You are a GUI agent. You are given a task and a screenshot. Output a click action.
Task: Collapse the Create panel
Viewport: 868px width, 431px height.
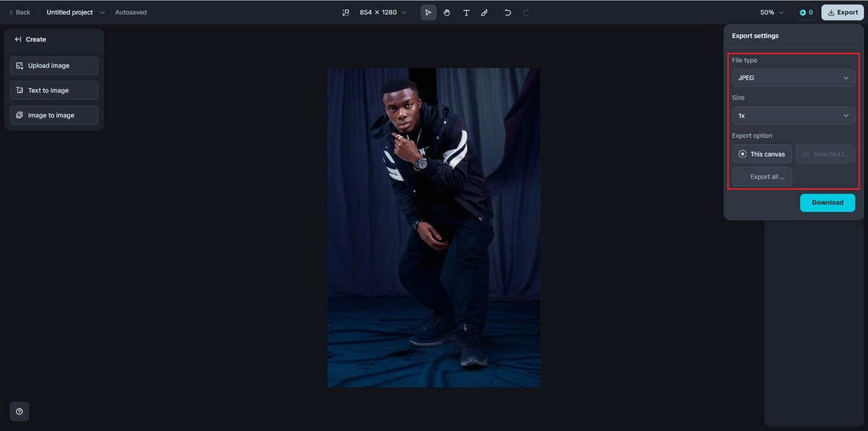pos(18,39)
